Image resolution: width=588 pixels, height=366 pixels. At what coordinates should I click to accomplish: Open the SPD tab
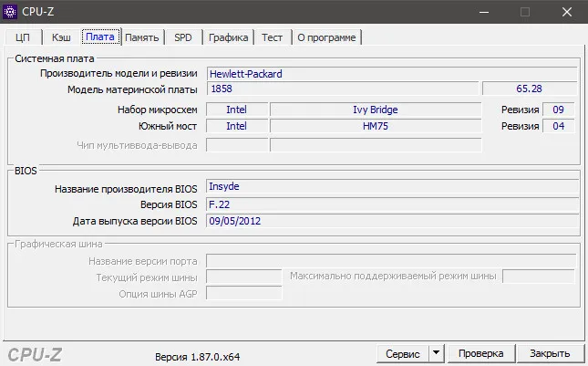[183, 37]
